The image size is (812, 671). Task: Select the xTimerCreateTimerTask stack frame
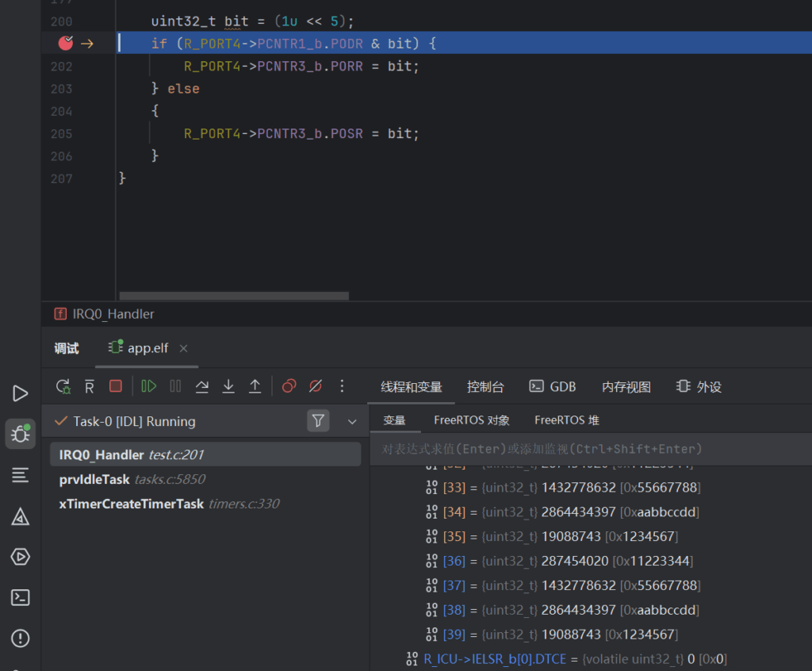(205, 504)
